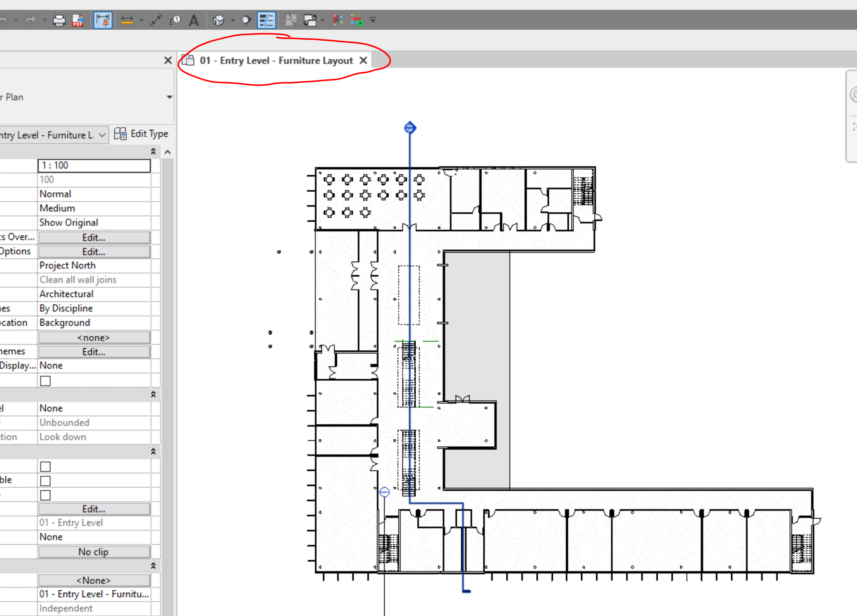Open the 'ntry Level - Furniture L' view dropdown
The height and width of the screenshot is (616, 857).
tap(102, 135)
